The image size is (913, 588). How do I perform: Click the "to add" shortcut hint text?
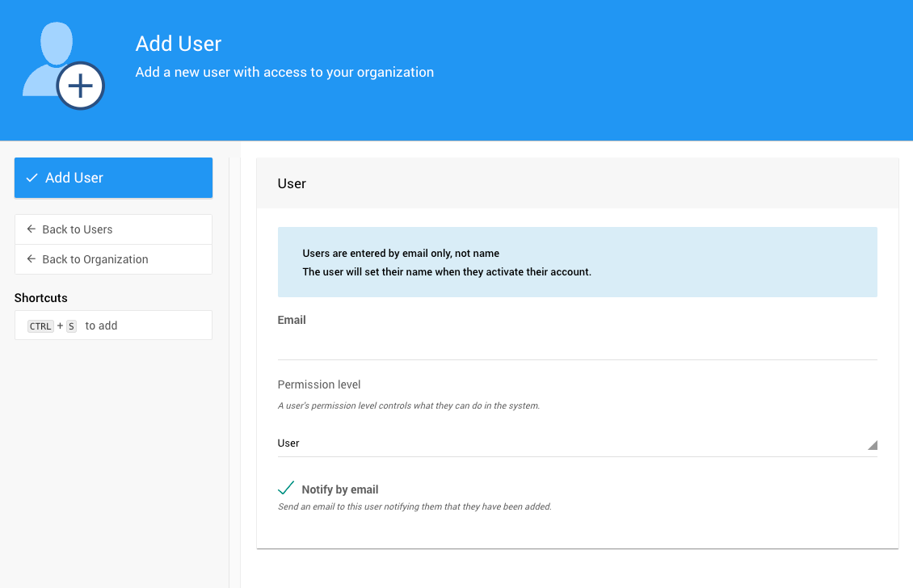click(x=101, y=325)
